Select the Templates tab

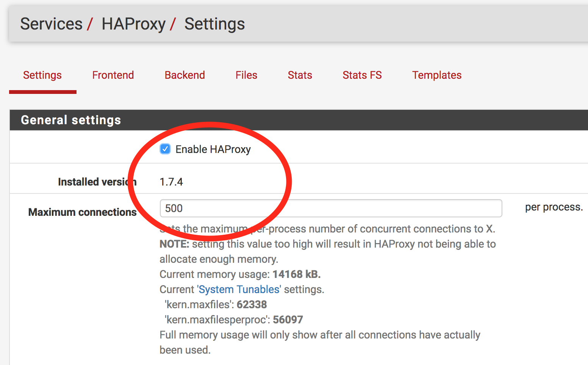tap(436, 75)
